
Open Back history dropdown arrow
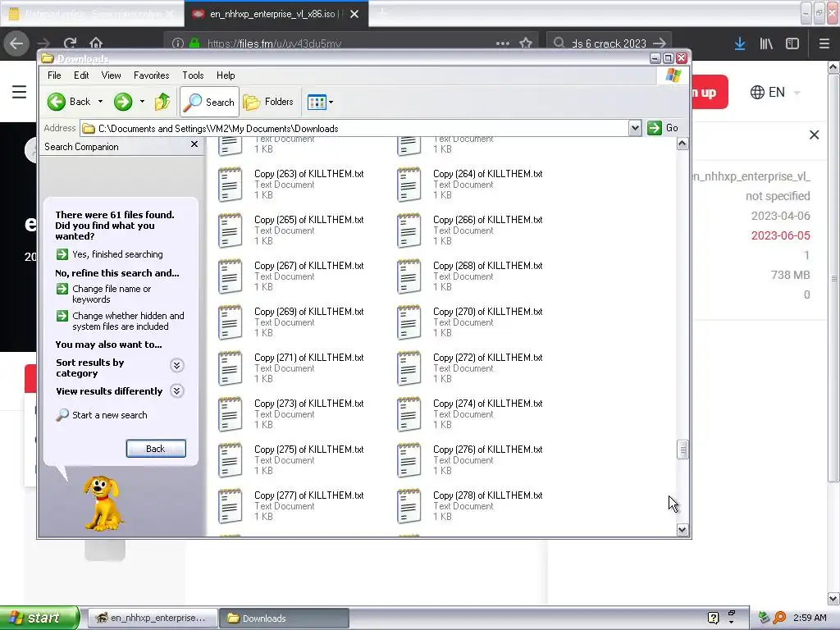pyautogui.click(x=100, y=102)
